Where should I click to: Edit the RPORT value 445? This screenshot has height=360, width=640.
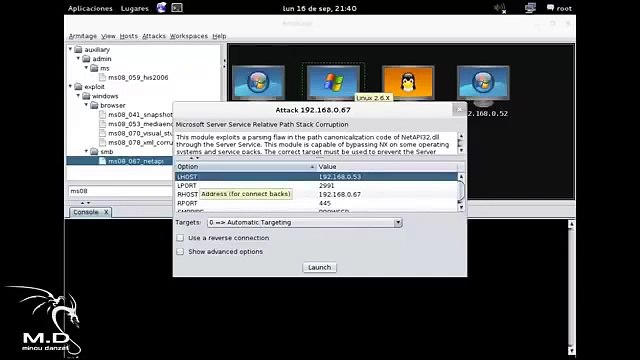click(x=325, y=203)
